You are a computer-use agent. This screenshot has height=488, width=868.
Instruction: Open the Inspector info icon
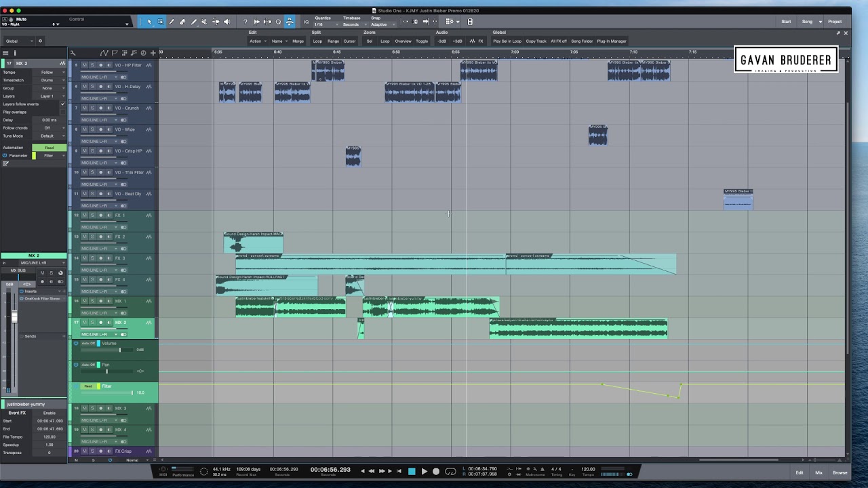(14, 53)
